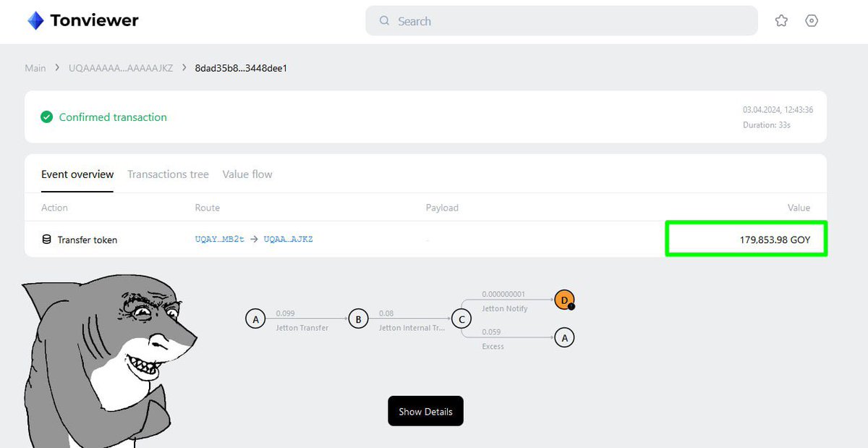
Task: Select node C in the flow diagram
Action: (x=461, y=318)
